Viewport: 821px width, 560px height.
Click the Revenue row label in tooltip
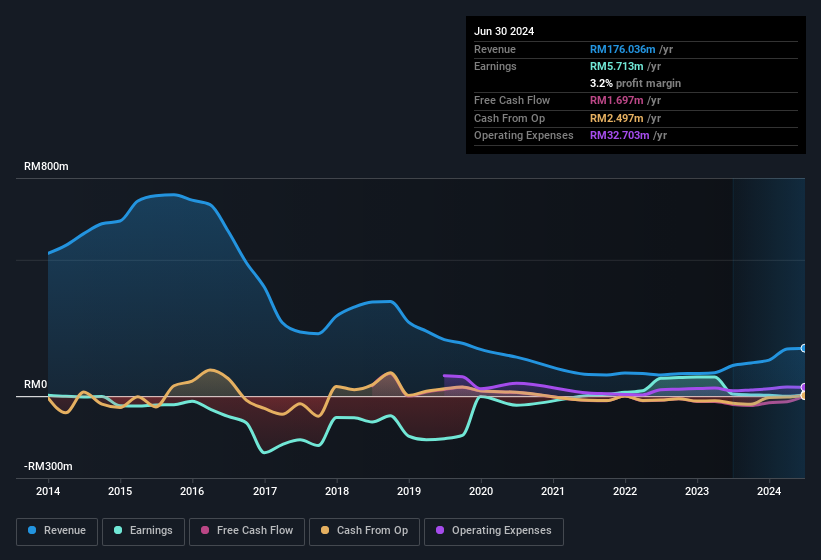coord(495,49)
